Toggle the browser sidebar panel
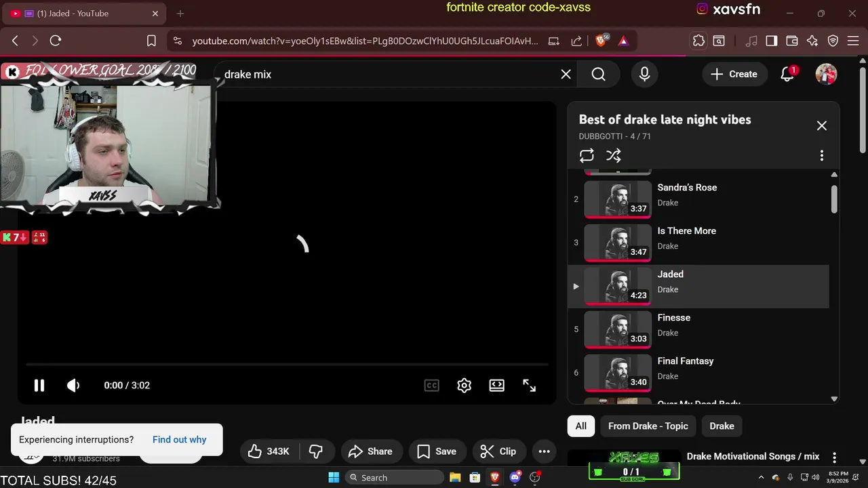 click(x=771, y=41)
